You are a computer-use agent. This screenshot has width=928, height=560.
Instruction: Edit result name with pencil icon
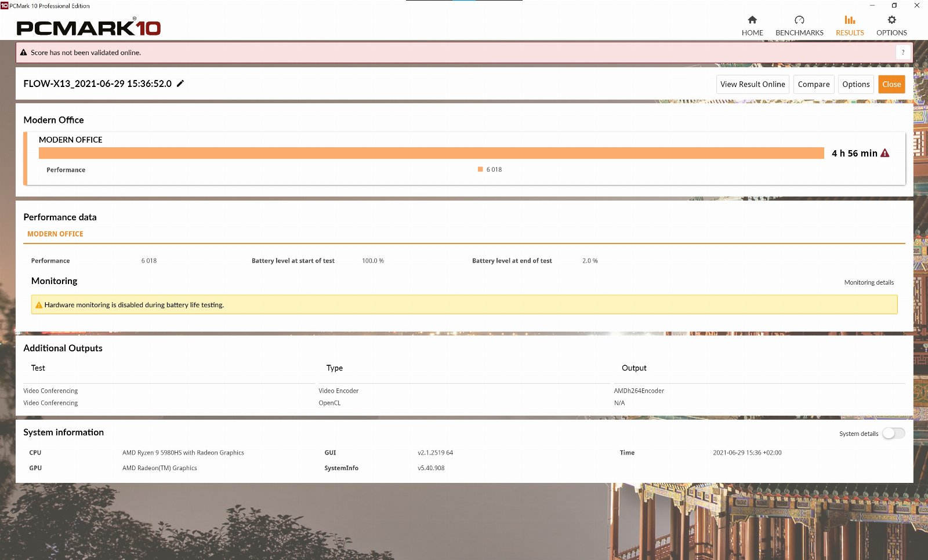(180, 83)
